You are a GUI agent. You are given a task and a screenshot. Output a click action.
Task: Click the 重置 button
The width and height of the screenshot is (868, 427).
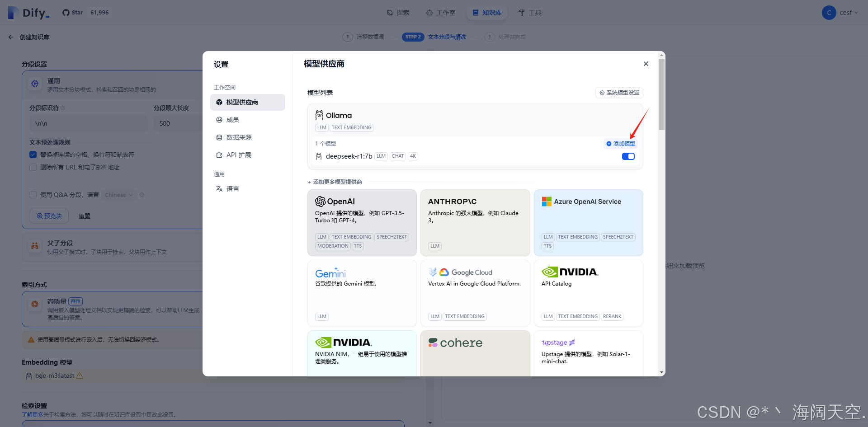pos(85,216)
